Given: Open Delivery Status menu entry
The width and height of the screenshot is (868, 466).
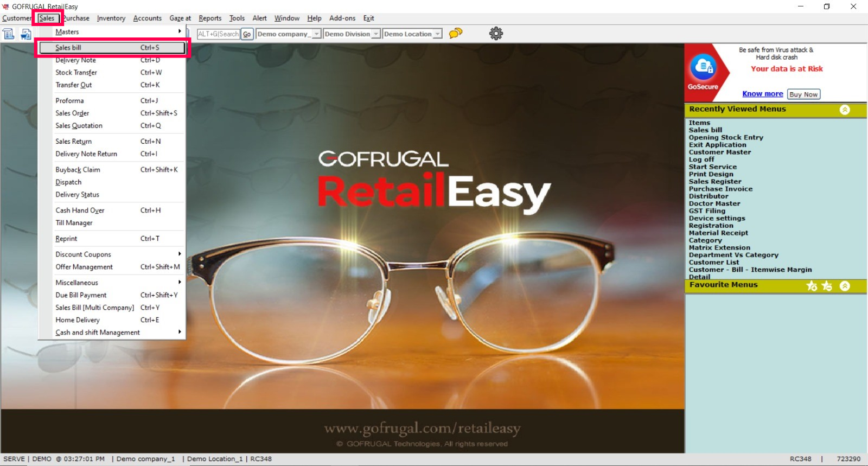Looking at the screenshot, I should point(112,195).
